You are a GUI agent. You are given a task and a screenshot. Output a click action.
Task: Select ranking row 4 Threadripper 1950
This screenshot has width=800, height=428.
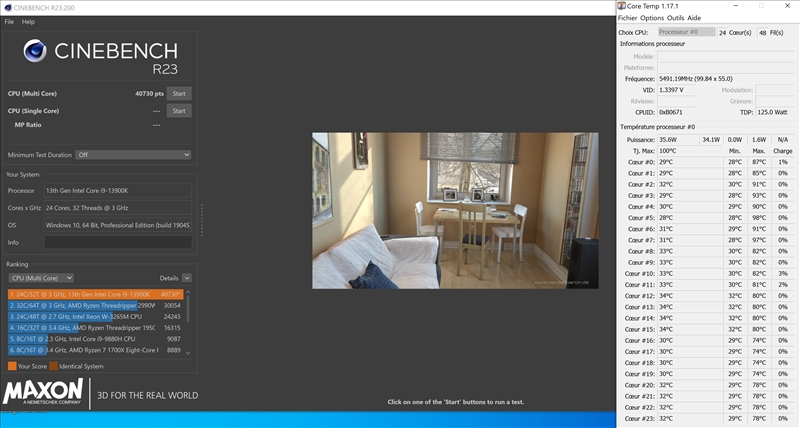click(x=95, y=328)
